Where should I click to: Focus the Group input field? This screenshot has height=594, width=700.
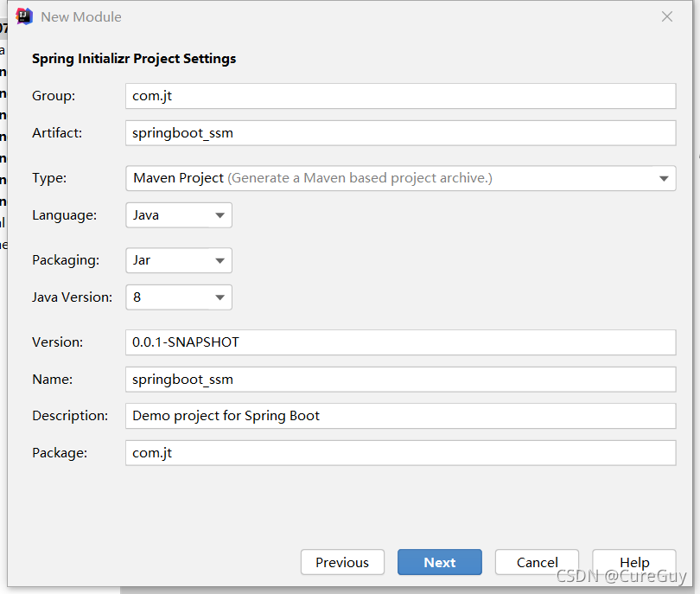point(400,96)
